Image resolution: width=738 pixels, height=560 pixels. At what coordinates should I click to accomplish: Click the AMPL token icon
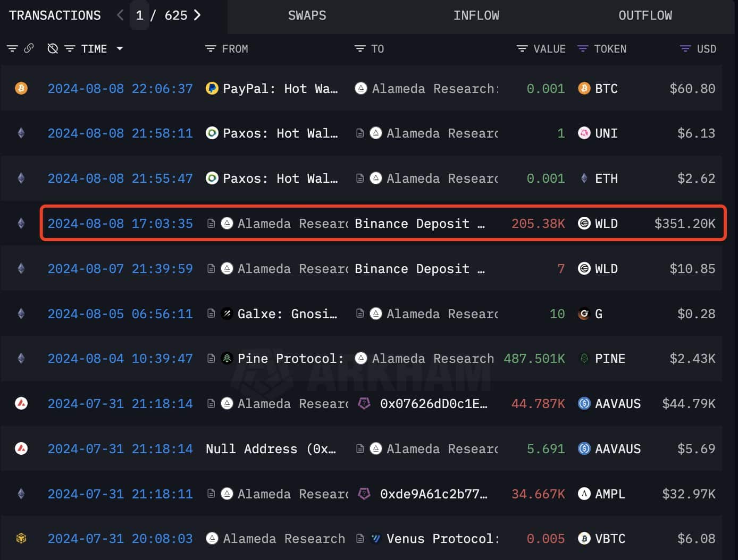click(584, 494)
